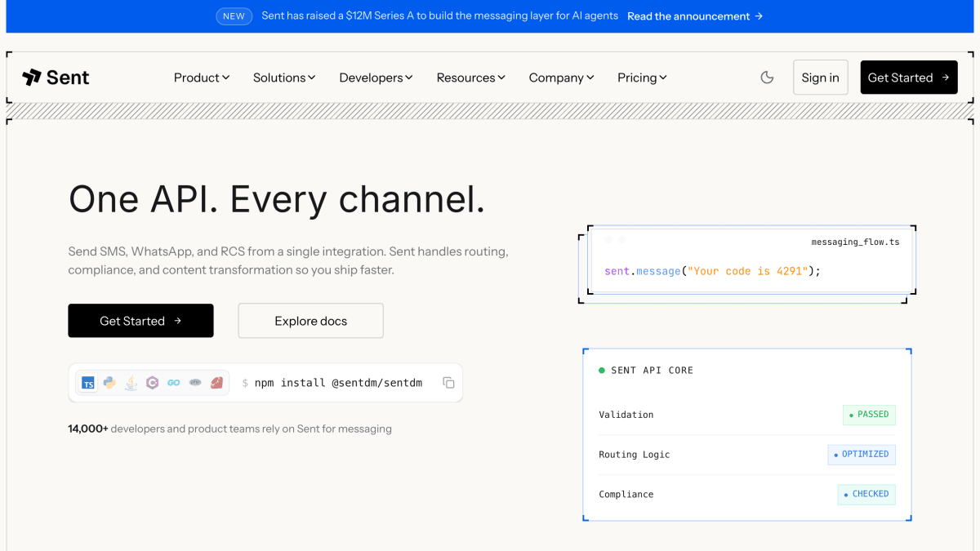The height and width of the screenshot is (551, 980).
Task: Click the Series A announcement banner text
Action: (440, 16)
